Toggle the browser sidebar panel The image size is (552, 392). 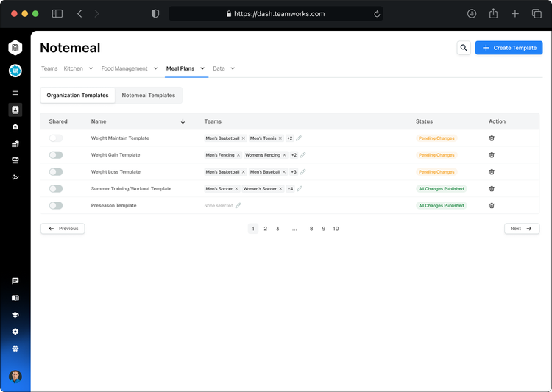(57, 14)
